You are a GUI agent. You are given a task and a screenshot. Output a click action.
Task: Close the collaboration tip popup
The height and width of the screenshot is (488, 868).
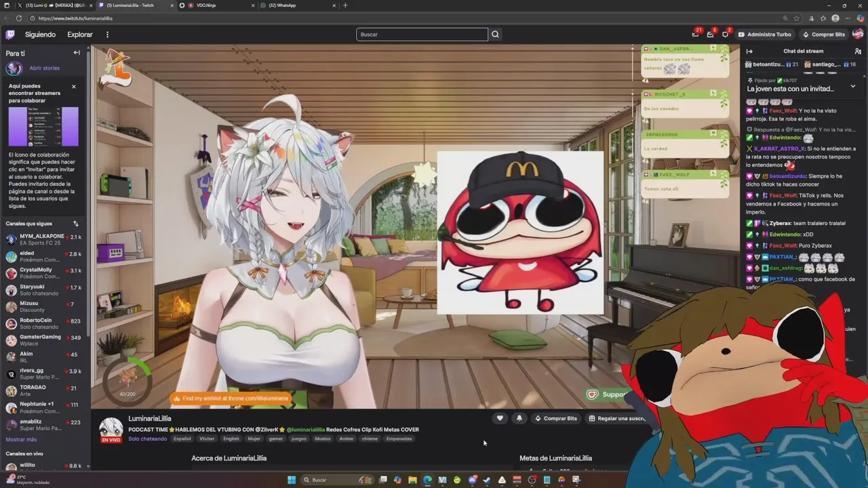click(74, 87)
